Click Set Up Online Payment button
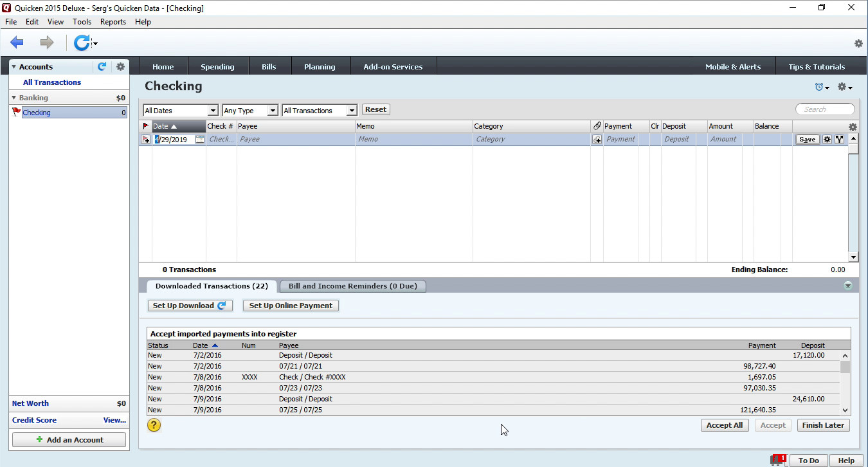Image resolution: width=868 pixels, height=467 pixels. point(291,306)
